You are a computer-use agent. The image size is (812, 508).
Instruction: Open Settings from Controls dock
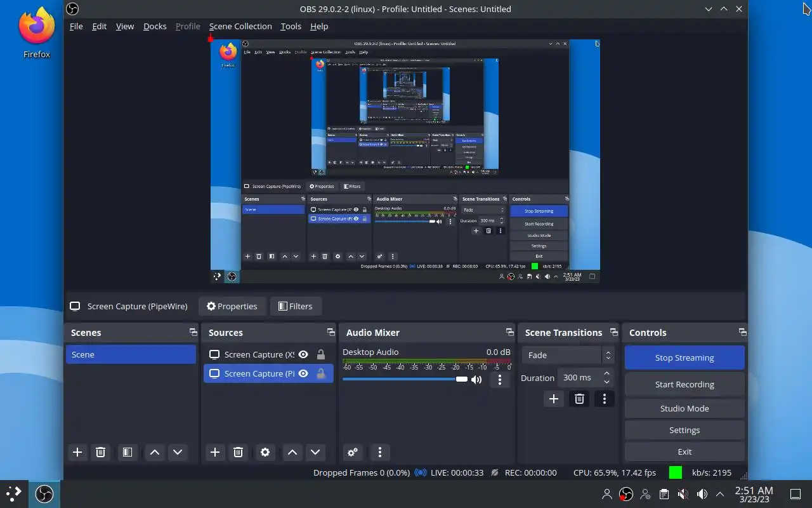[x=684, y=430]
